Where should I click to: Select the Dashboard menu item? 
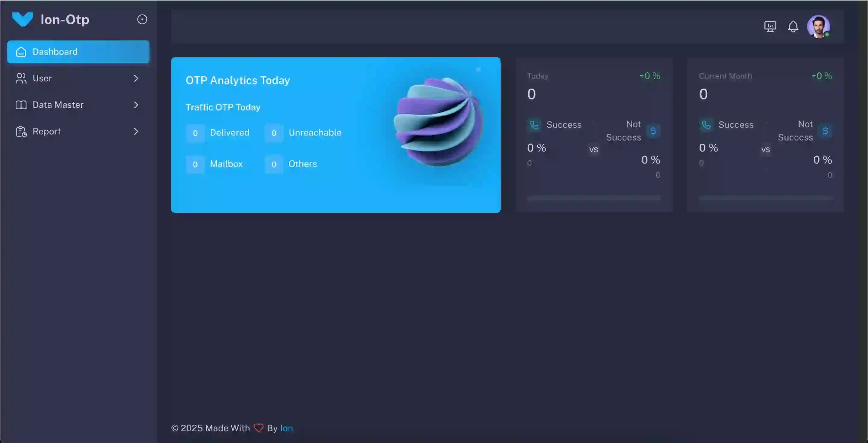78,52
